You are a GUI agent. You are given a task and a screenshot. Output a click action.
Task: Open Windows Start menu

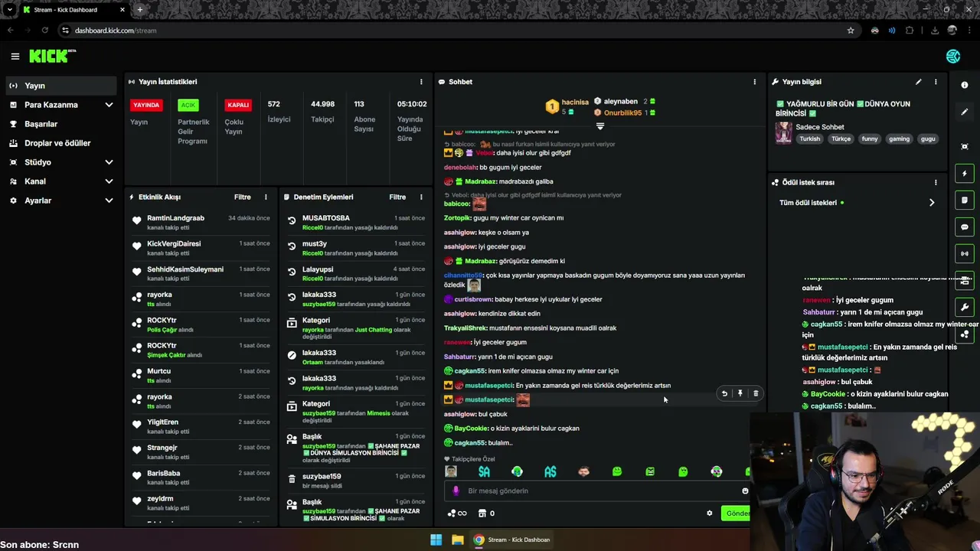coord(436,540)
